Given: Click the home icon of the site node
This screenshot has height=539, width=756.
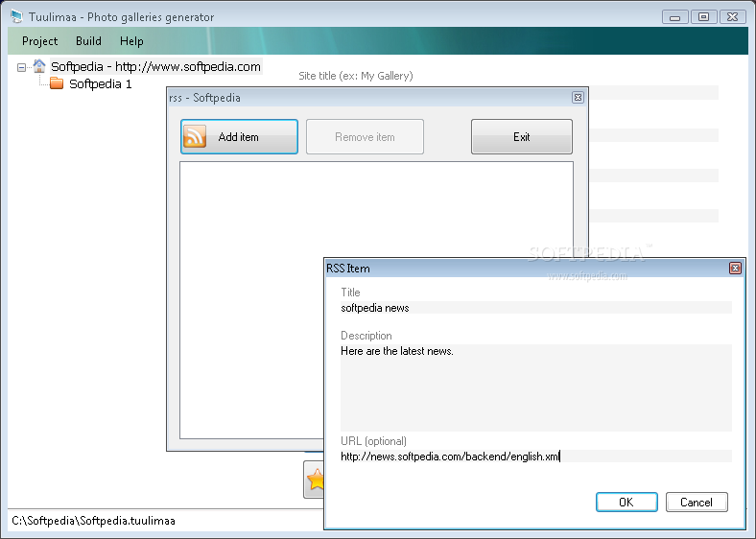Looking at the screenshot, I should click(x=39, y=66).
